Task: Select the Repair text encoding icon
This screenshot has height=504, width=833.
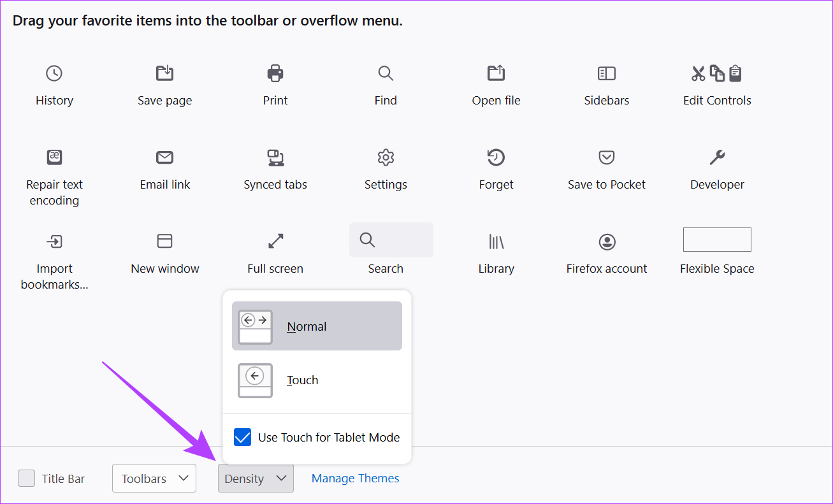Action: [54, 157]
